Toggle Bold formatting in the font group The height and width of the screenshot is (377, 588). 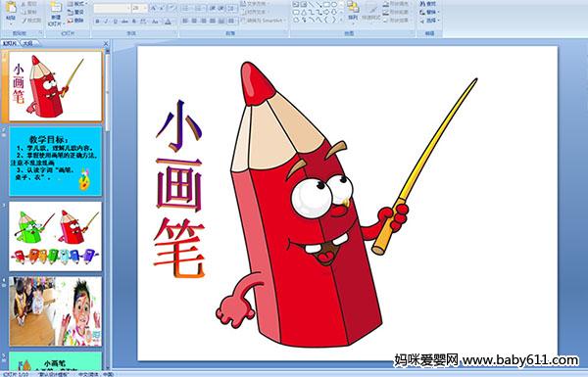point(97,22)
